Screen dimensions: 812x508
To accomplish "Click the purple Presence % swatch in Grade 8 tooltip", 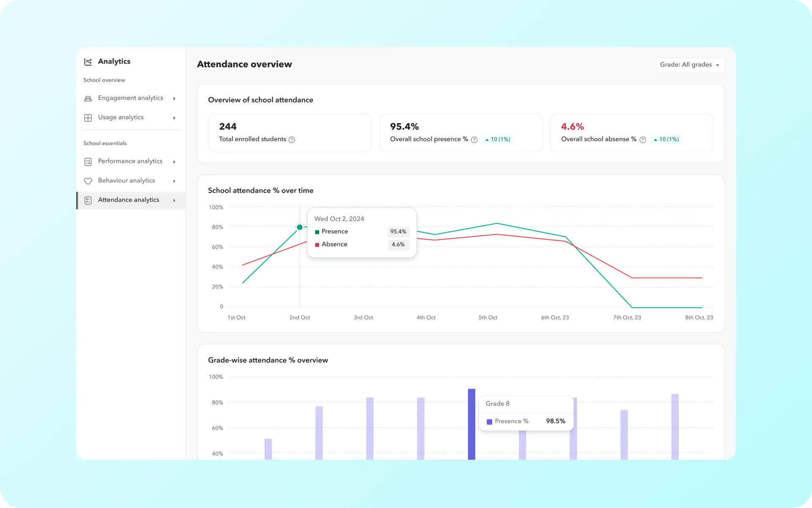I will coord(489,422).
